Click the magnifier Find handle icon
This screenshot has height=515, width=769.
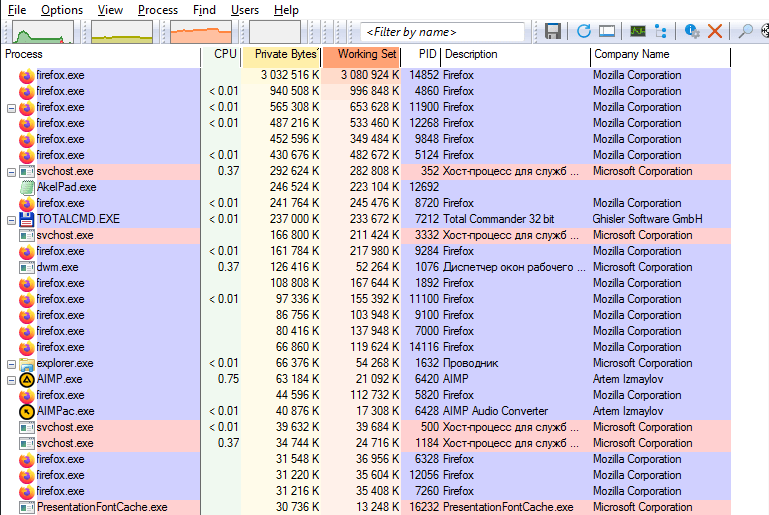745,31
